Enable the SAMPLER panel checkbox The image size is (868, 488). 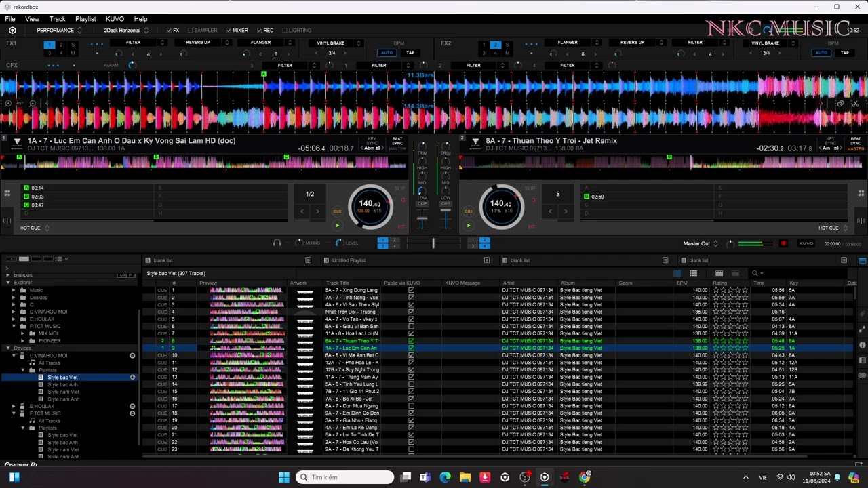point(191,30)
